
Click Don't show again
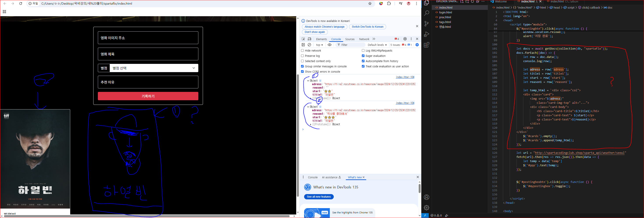tap(315, 32)
